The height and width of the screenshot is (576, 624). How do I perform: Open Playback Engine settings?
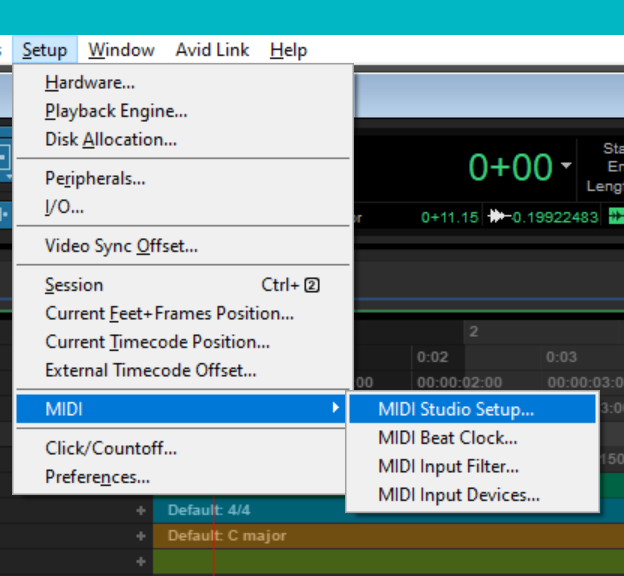coord(116,111)
